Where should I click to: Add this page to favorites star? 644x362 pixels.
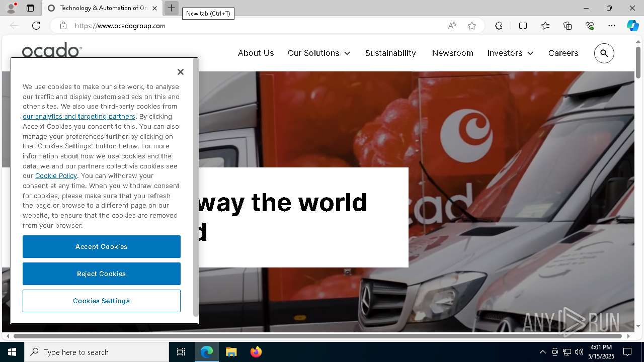coord(472,26)
